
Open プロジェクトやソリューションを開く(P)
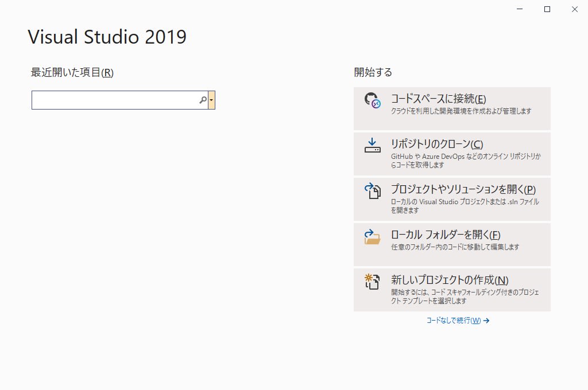[452, 200]
